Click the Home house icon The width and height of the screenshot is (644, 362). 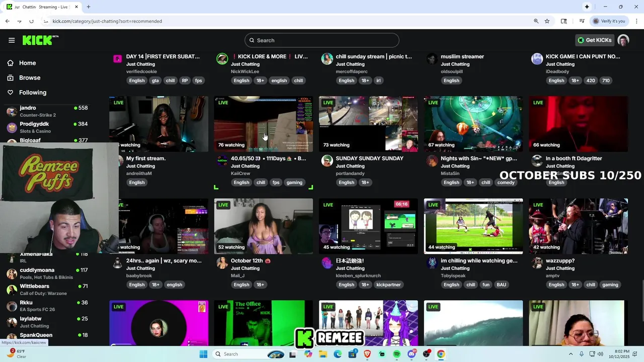coord(10,63)
